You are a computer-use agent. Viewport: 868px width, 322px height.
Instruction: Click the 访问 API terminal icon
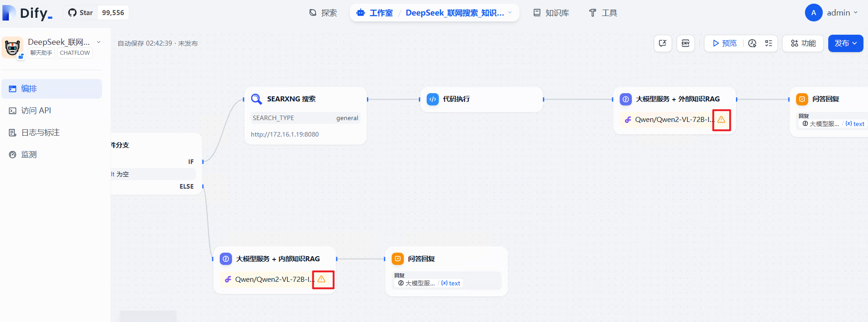point(13,111)
